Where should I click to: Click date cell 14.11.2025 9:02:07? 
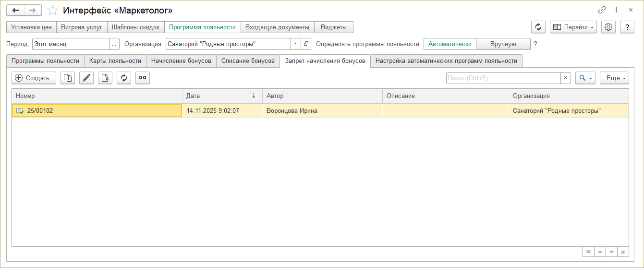[x=222, y=111]
